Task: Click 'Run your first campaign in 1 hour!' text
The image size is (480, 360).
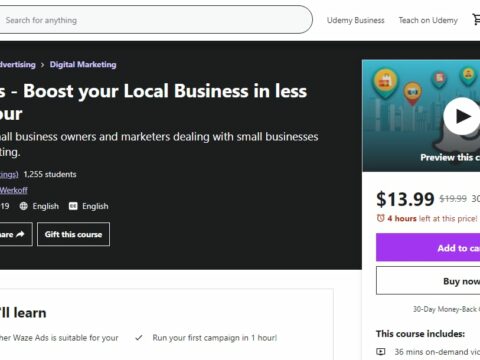Action: click(x=215, y=338)
